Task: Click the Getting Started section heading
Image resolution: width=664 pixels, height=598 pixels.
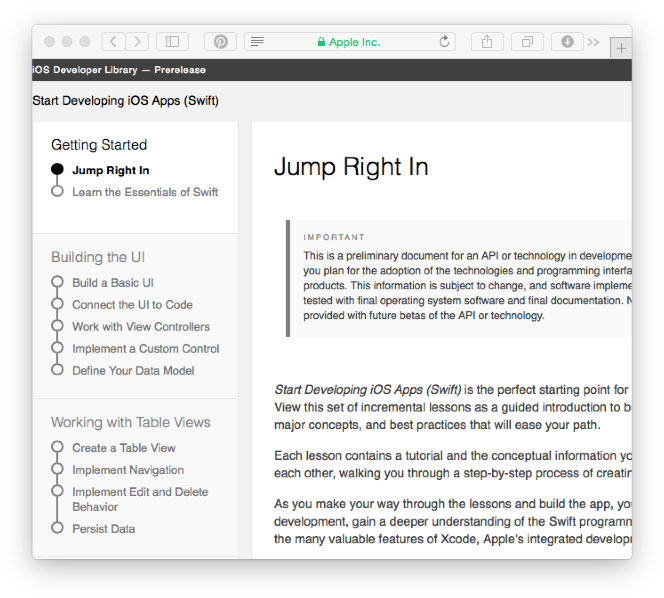Action: click(x=99, y=145)
